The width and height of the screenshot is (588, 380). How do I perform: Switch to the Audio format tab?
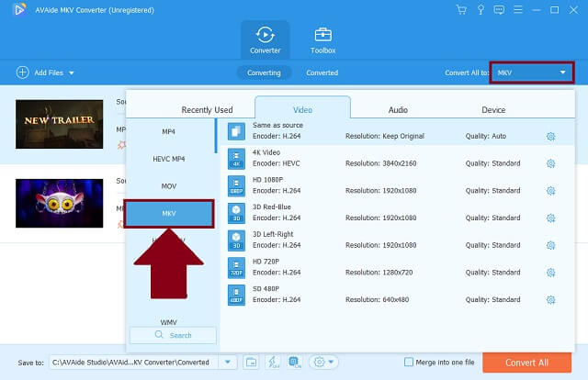(398, 110)
